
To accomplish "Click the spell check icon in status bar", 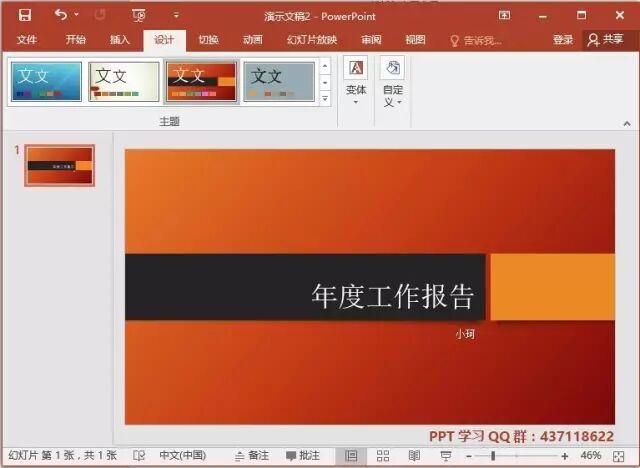I will (x=139, y=455).
